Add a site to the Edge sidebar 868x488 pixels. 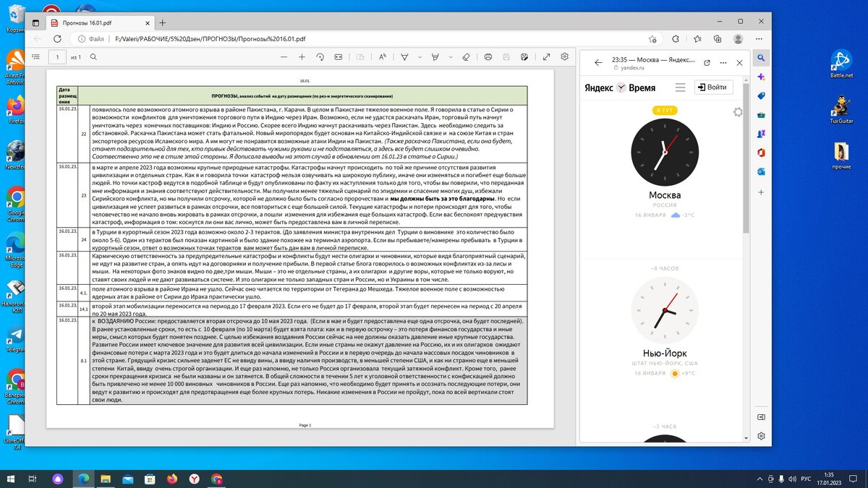[x=761, y=193]
